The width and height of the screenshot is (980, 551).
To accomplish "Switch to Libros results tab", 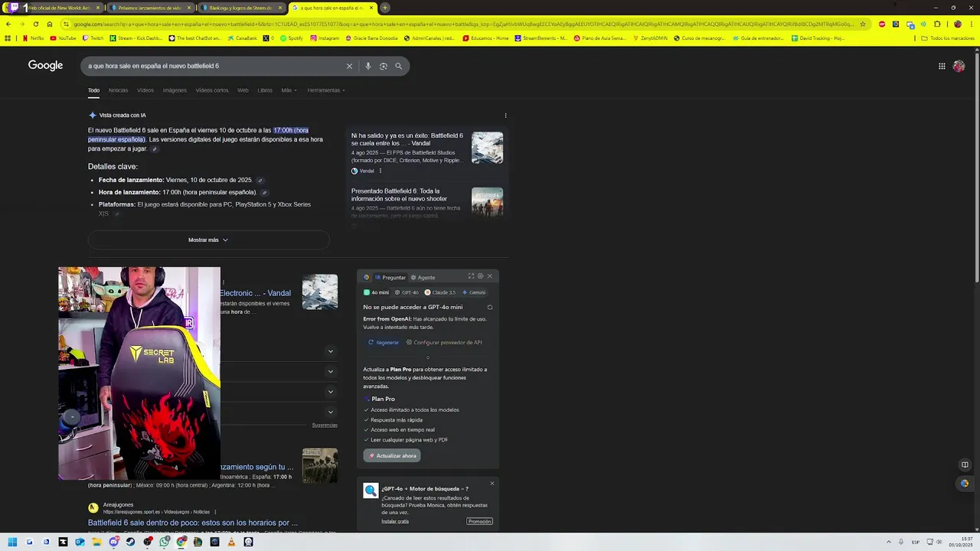I will 265,90.
